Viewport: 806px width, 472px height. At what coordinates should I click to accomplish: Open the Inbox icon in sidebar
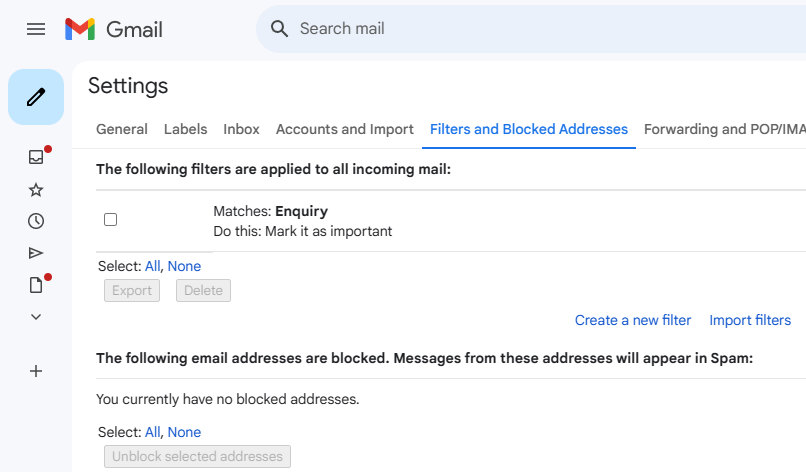coord(36,157)
